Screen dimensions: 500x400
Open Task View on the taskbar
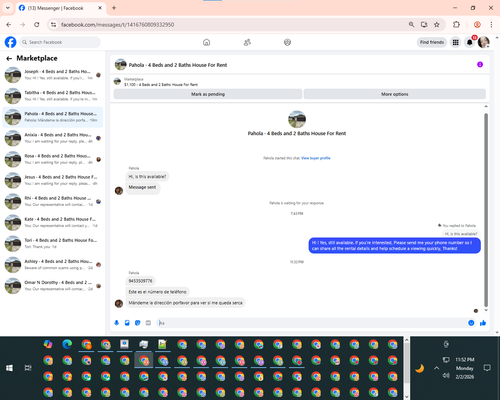tap(28, 368)
